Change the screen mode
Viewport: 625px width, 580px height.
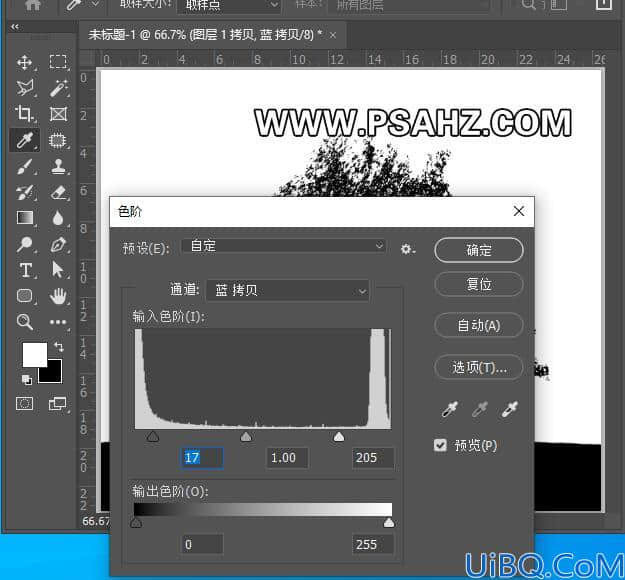point(58,403)
